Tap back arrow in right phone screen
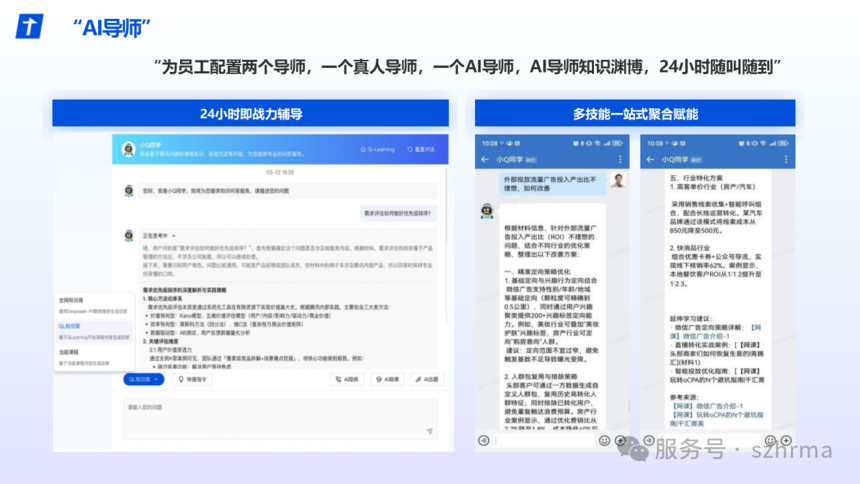Screen dimensions: 860x484 [651, 159]
